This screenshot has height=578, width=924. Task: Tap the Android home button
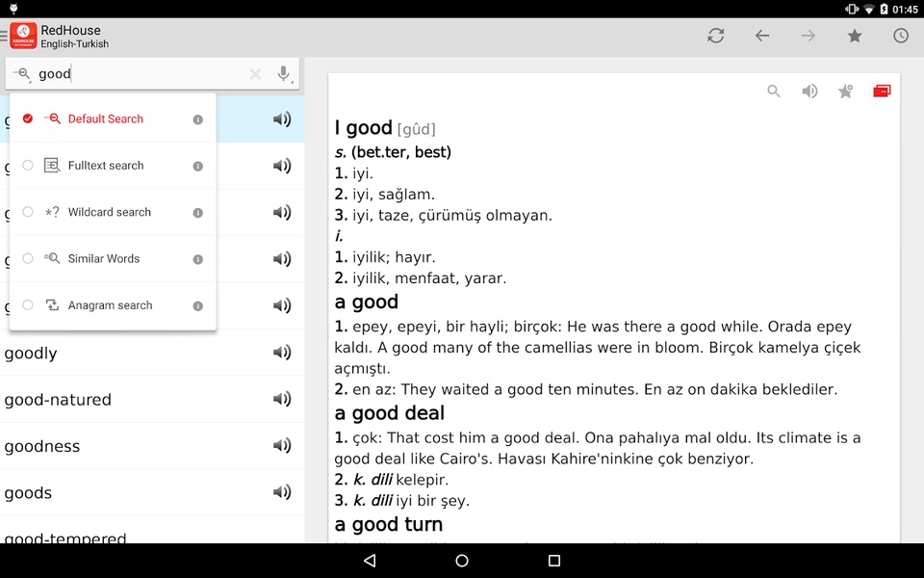click(462, 561)
